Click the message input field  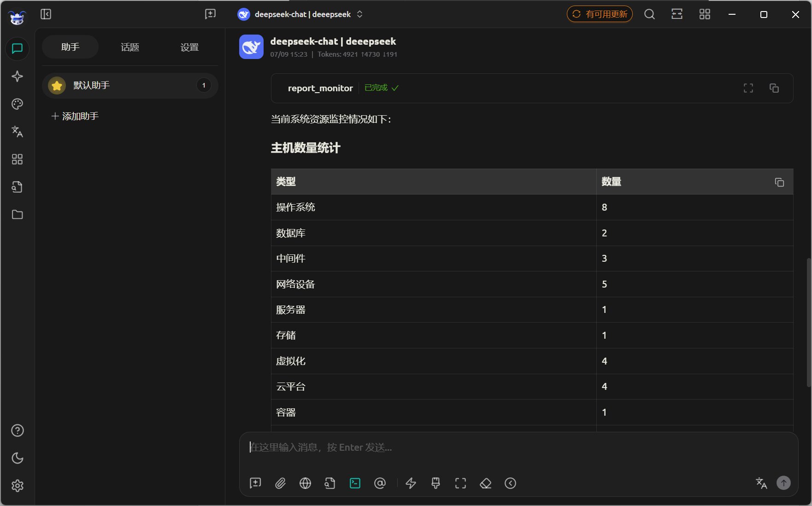pyautogui.click(x=518, y=447)
